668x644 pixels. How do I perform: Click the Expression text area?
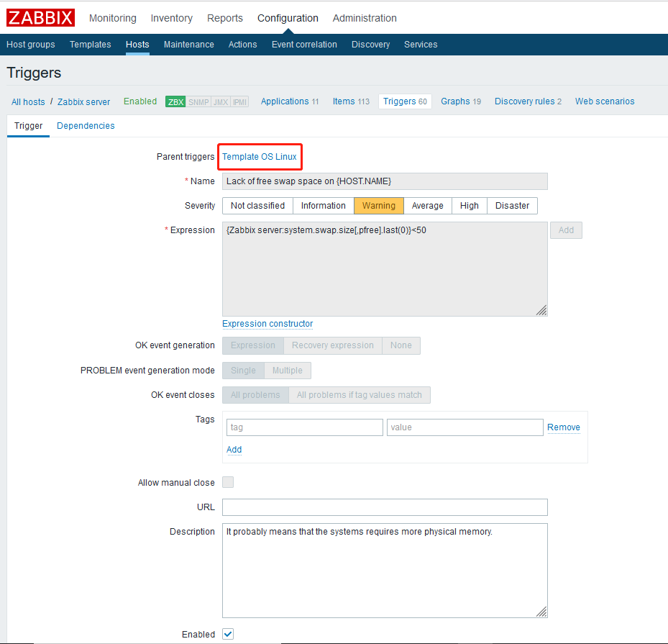click(x=385, y=269)
